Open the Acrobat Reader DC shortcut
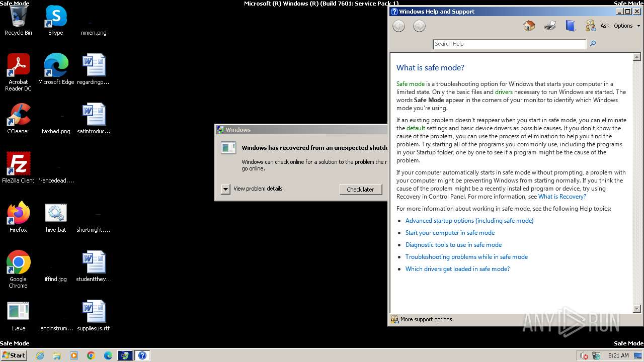644x362 pixels. [18, 72]
